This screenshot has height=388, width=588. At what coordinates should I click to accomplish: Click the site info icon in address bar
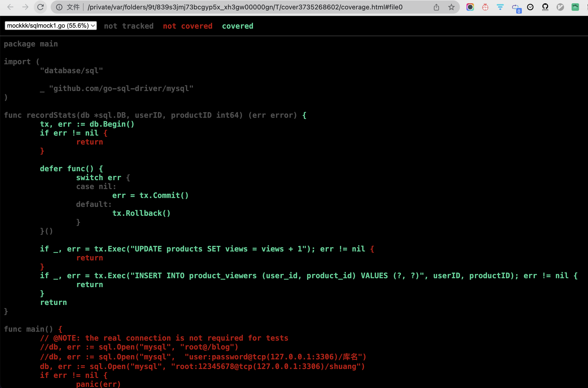pos(59,7)
